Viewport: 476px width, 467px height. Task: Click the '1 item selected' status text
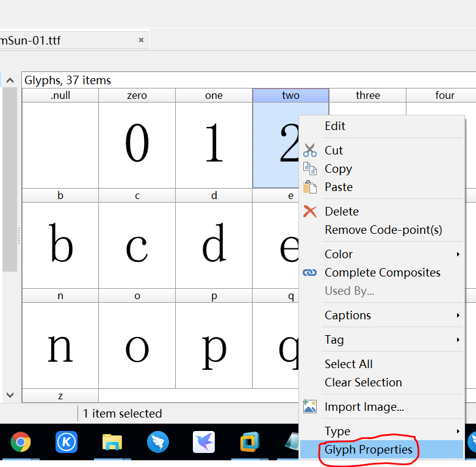tap(122, 413)
